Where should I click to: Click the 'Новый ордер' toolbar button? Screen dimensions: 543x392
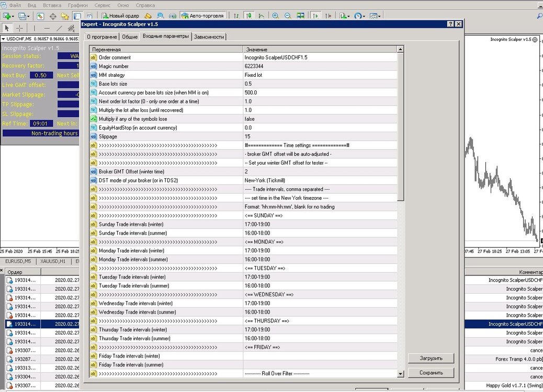pyautogui.click(x=120, y=16)
